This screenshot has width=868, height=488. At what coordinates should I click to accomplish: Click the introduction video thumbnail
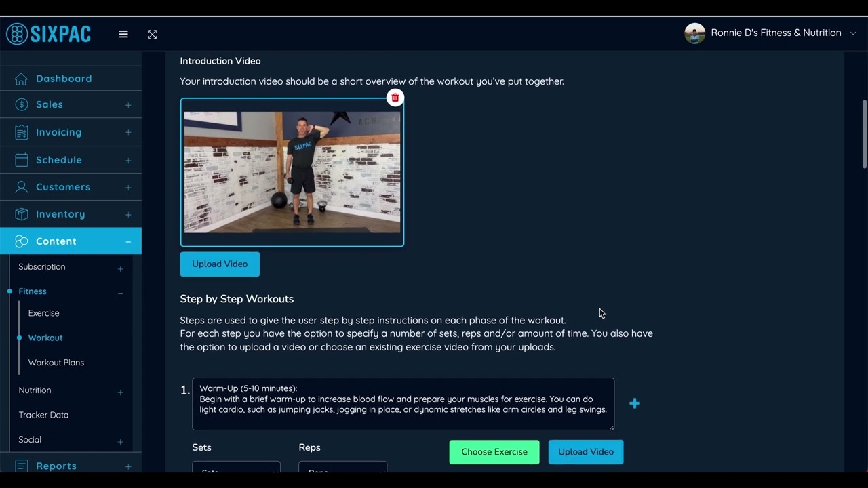(292, 172)
